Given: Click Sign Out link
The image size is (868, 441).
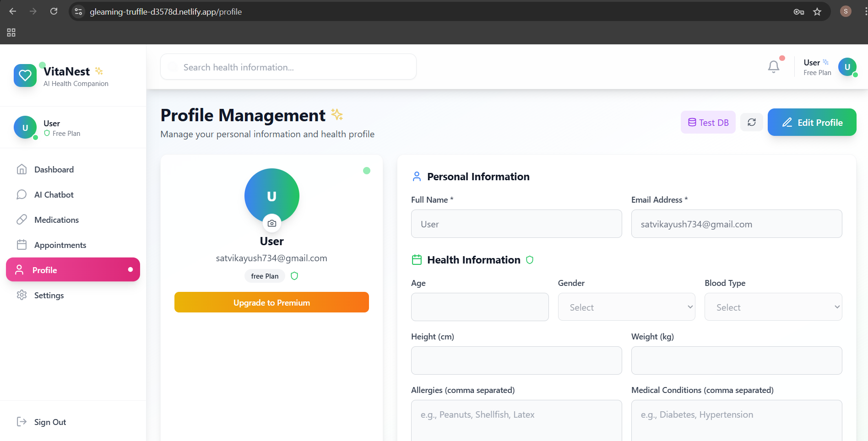Looking at the screenshot, I should (x=50, y=422).
